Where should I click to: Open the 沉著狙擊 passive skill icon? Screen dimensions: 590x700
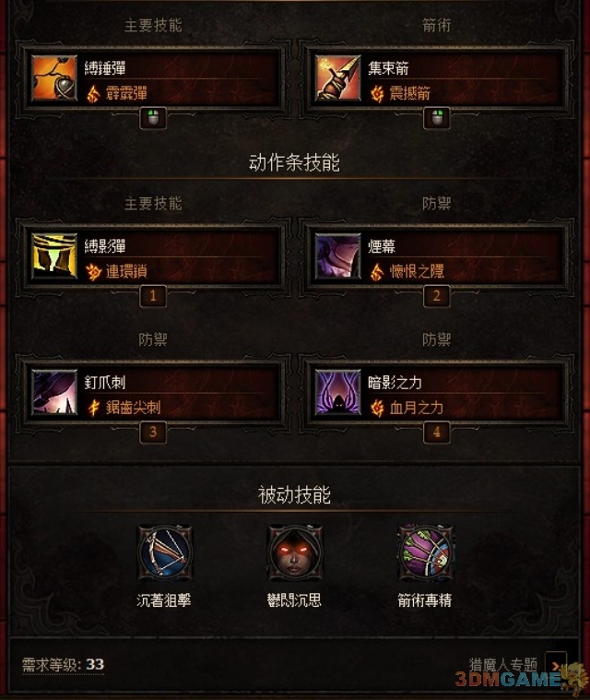tap(164, 552)
